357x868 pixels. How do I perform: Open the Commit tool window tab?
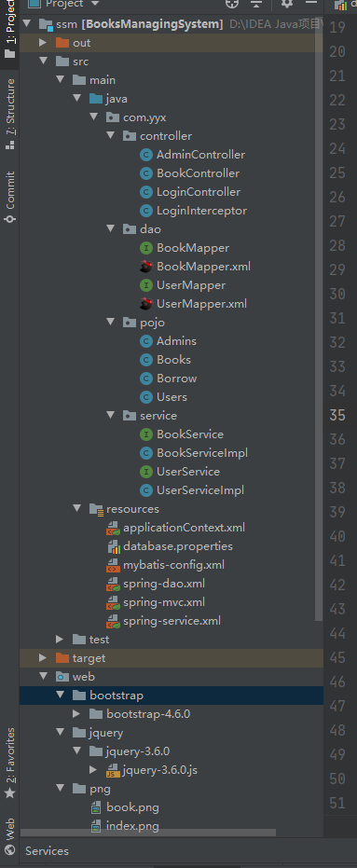click(9, 197)
